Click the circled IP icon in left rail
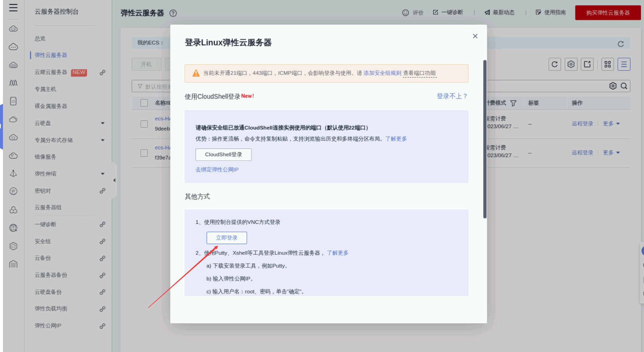 13,191
